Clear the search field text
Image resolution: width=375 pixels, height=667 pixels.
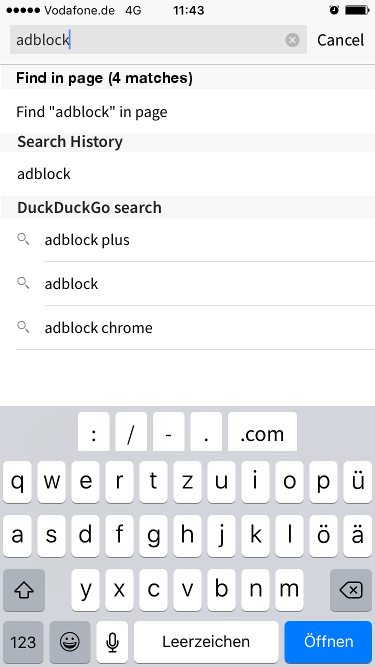pos(292,40)
